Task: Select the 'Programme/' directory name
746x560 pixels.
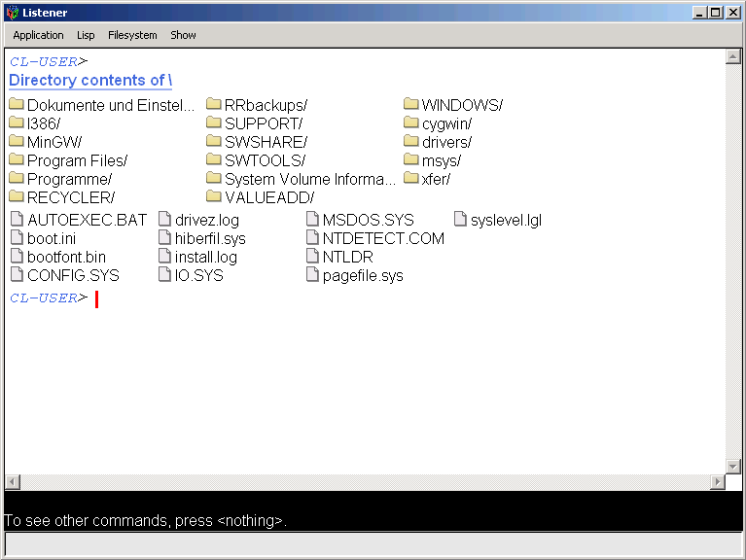Action: [70, 179]
